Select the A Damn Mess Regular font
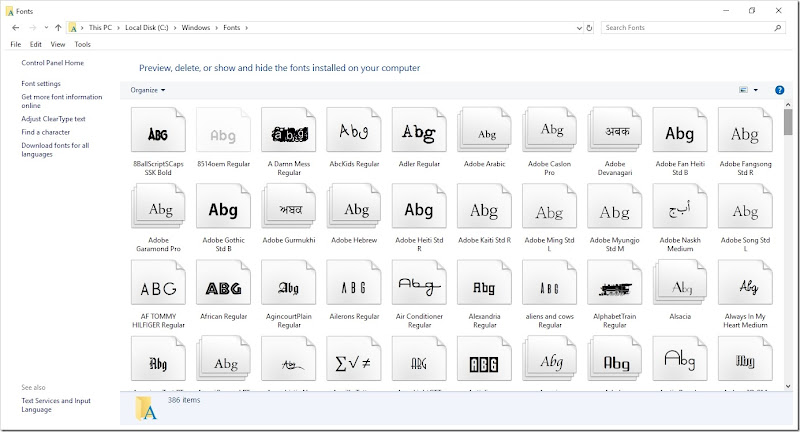 (289, 130)
